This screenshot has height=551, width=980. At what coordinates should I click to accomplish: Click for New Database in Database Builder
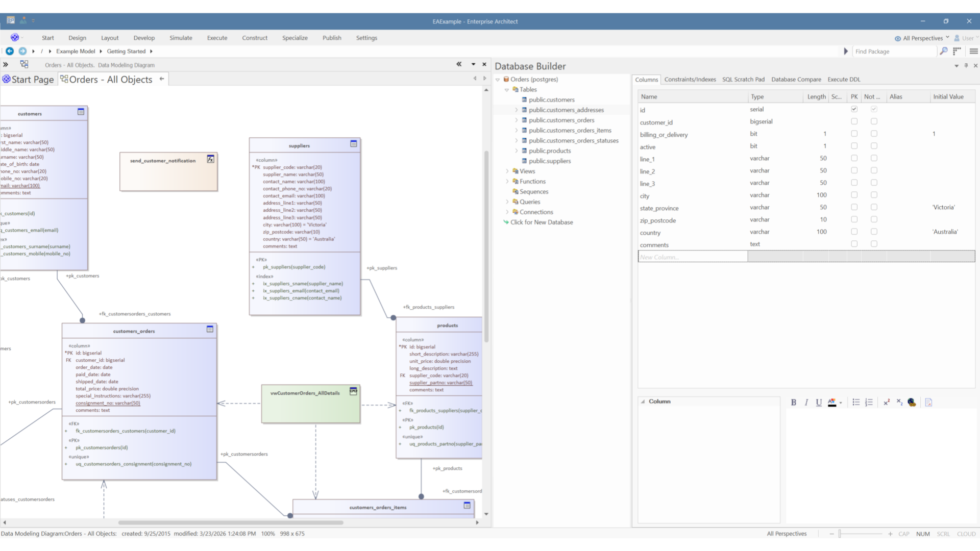(542, 222)
